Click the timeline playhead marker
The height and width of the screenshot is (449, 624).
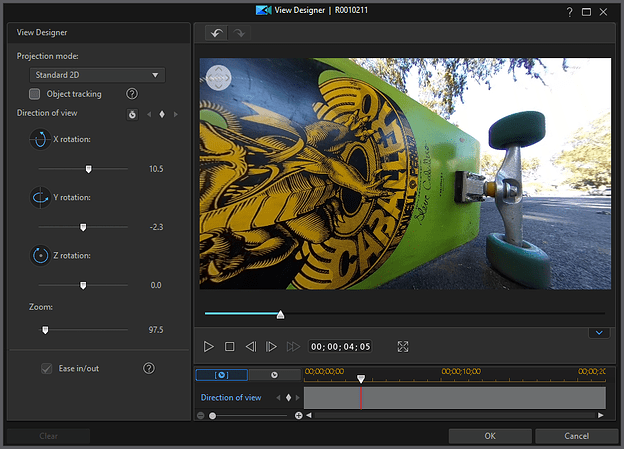point(361,379)
